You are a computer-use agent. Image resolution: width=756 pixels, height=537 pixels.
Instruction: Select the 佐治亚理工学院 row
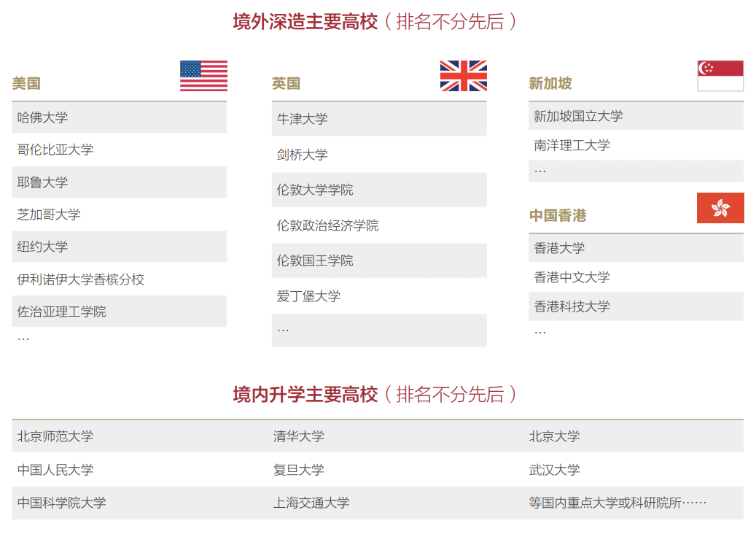pos(120,312)
